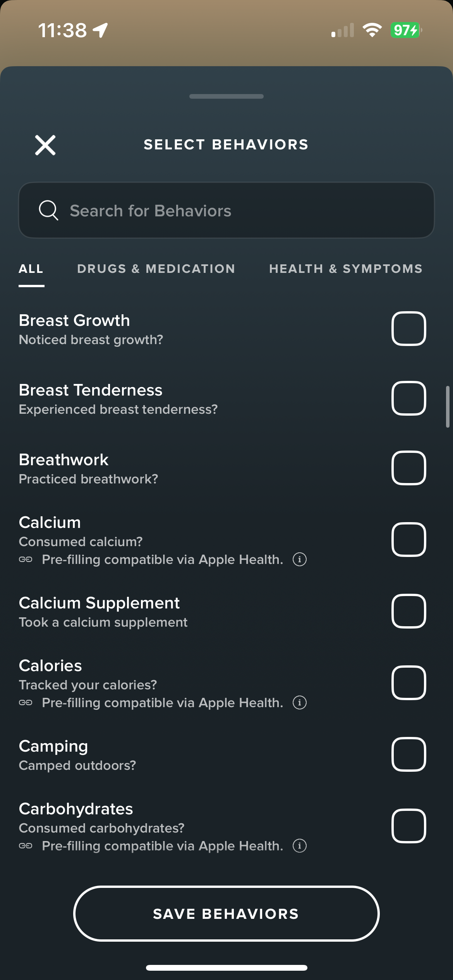This screenshot has width=453, height=980.
Task: Tick the Calories checkbox
Action: (x=409, y=683)
